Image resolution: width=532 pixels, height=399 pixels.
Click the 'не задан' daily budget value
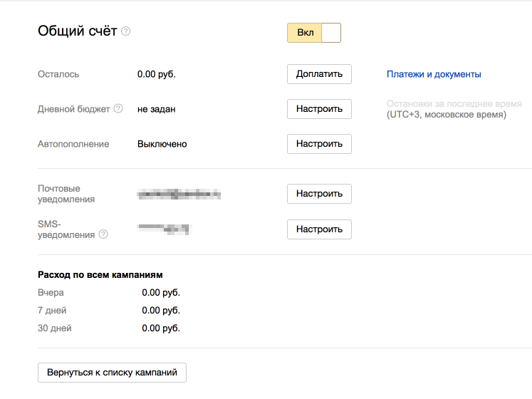click(x=157, y=109)
